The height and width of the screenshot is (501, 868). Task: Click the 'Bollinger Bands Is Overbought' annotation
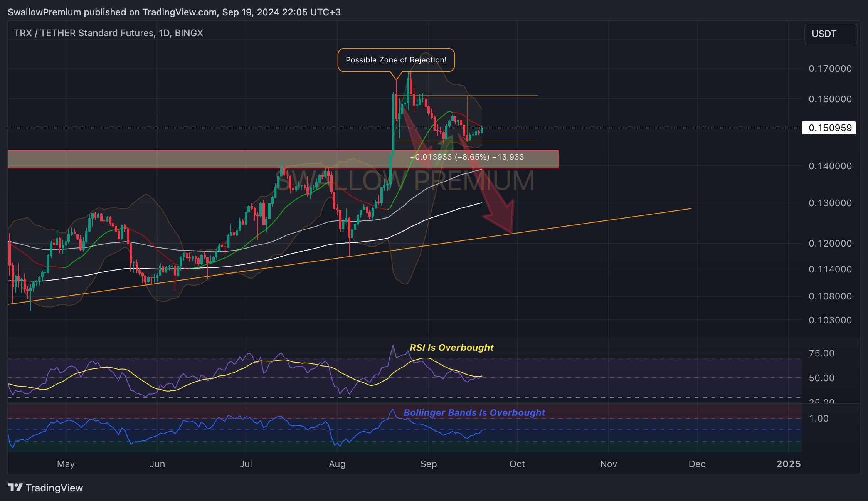coord(474,413)
